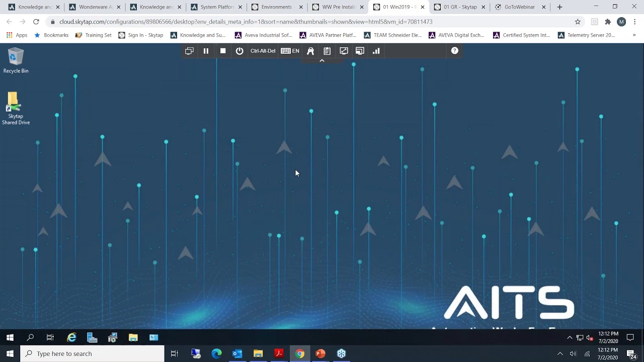Launch Internet Explorer from remote VM taskbar
This screenshot has height=362, width=644.
71,337
